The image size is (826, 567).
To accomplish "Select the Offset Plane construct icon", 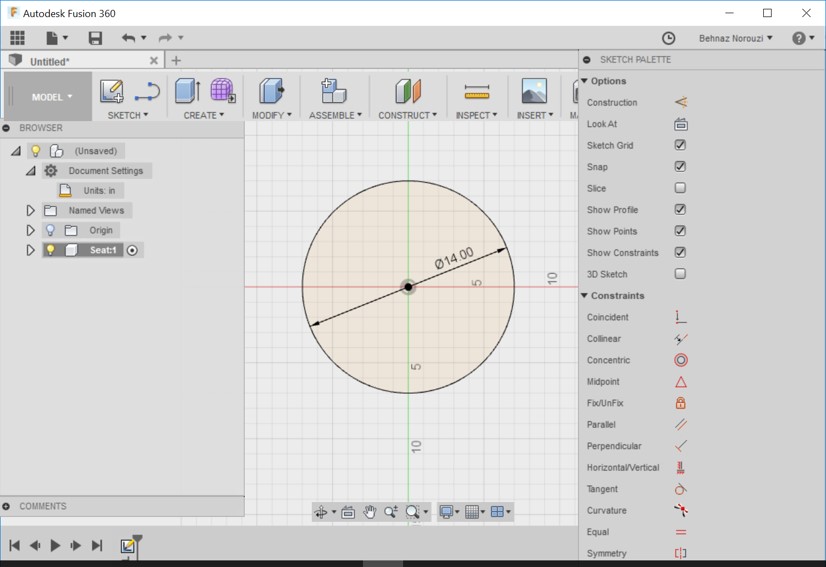I will (x=408, y=91).
